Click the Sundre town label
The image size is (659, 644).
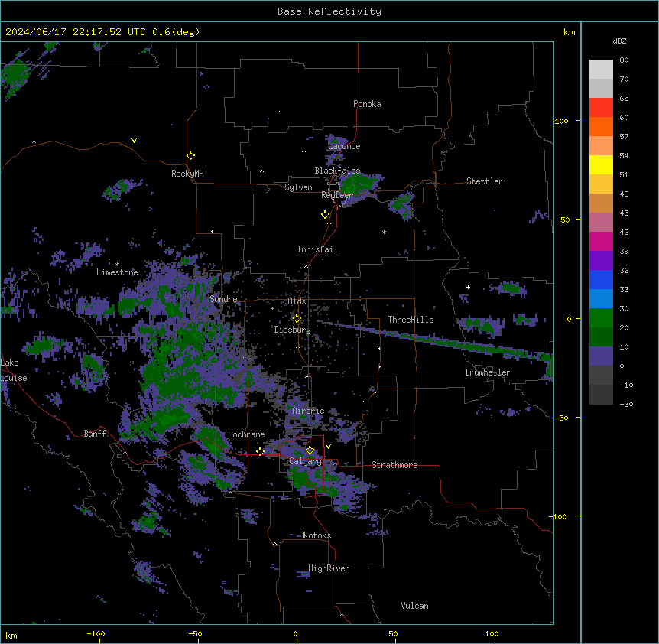pyautogui.click(x=223, y=299)
